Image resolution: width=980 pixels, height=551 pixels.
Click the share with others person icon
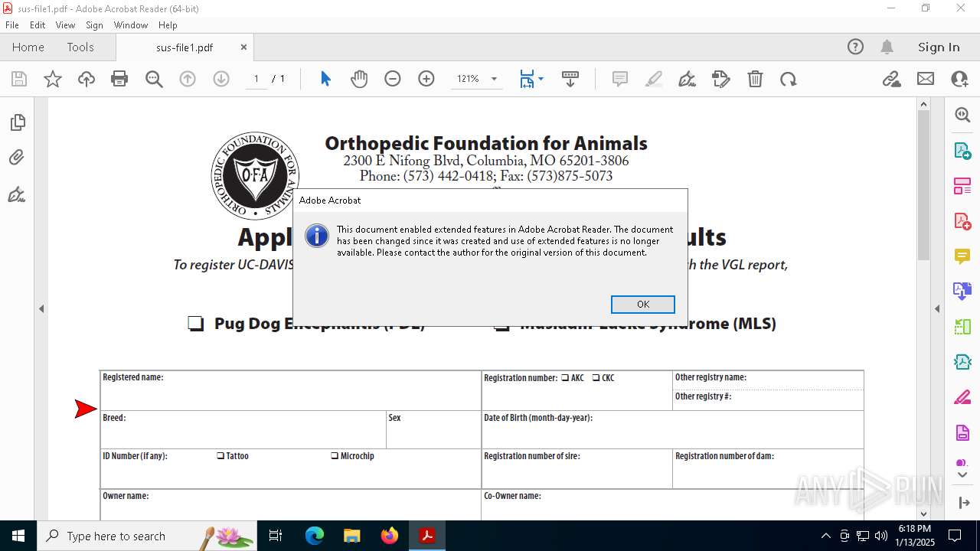pos(959,79)
